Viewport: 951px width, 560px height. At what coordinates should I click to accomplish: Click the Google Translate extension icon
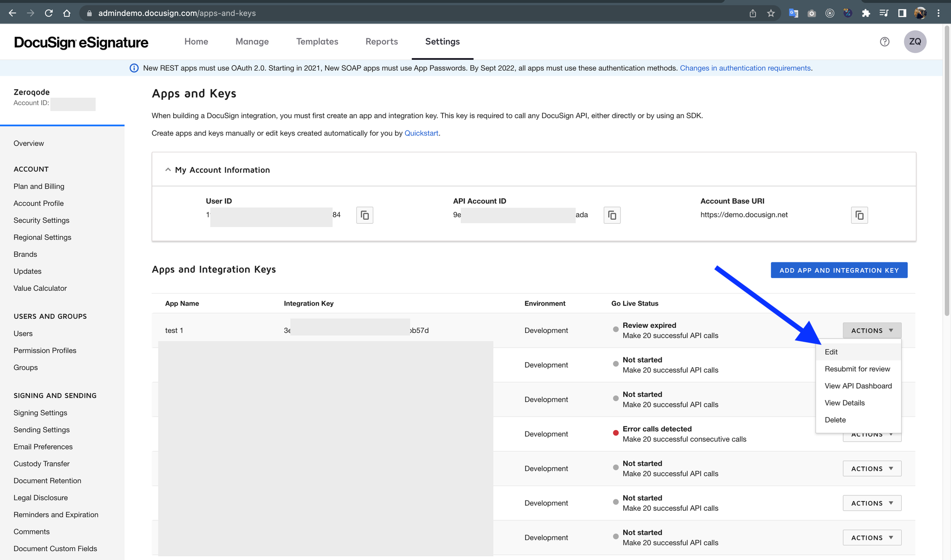[x=794, y=13]
